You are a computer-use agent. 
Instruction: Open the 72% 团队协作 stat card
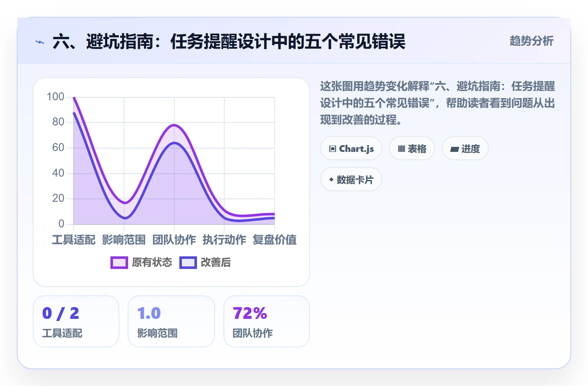267,321
